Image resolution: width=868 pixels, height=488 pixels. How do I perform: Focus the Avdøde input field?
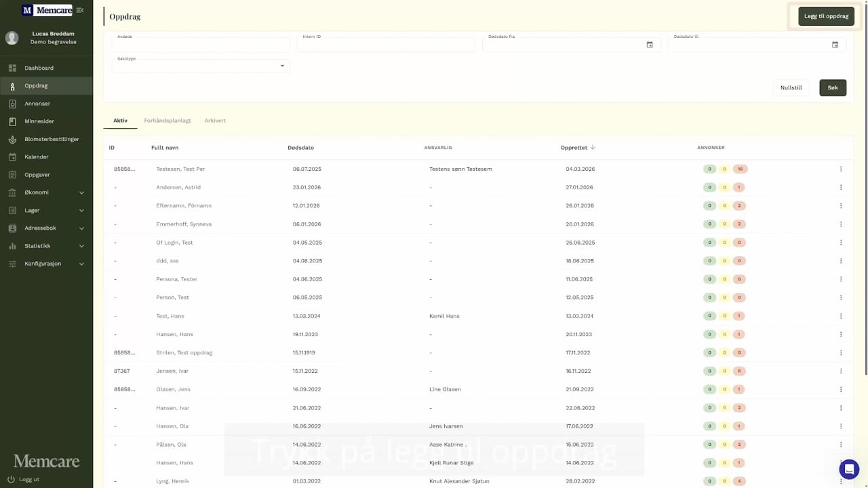tap(201, 44)
